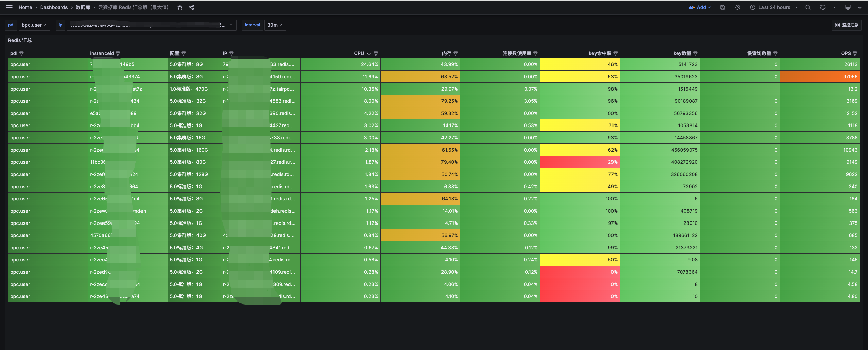This screenshot has width=868, height=350.
Task: Click the zoom out time range icon
Action: coord(808,7)
